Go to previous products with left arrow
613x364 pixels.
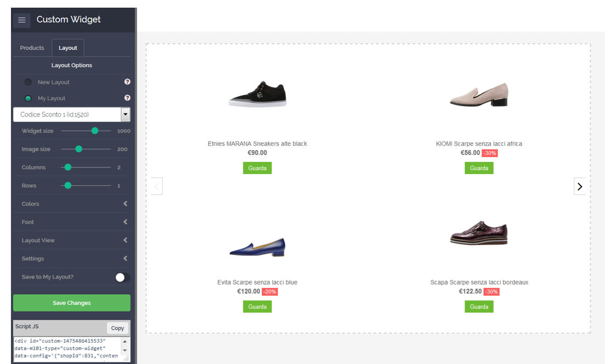[x=157, y=186]
